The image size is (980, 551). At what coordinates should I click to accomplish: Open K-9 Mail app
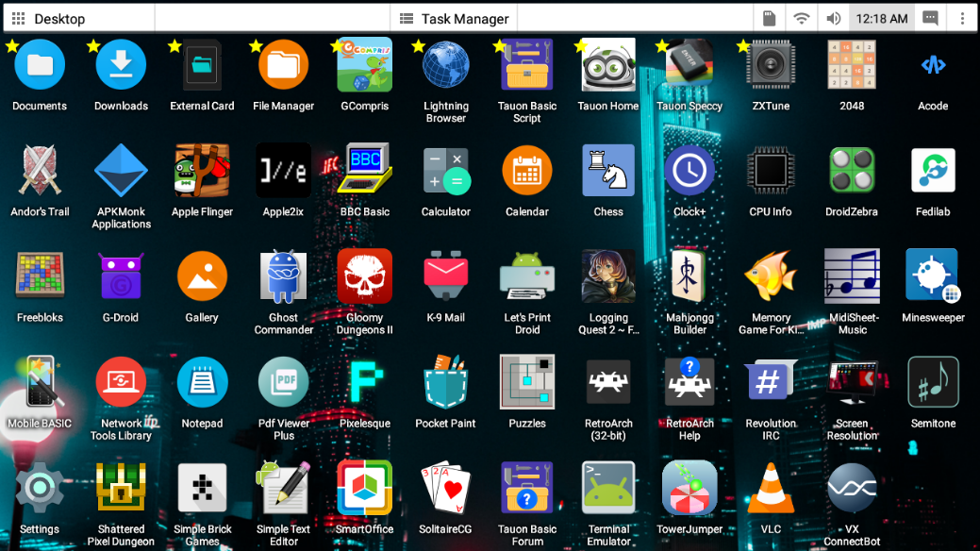coord(445,275)
